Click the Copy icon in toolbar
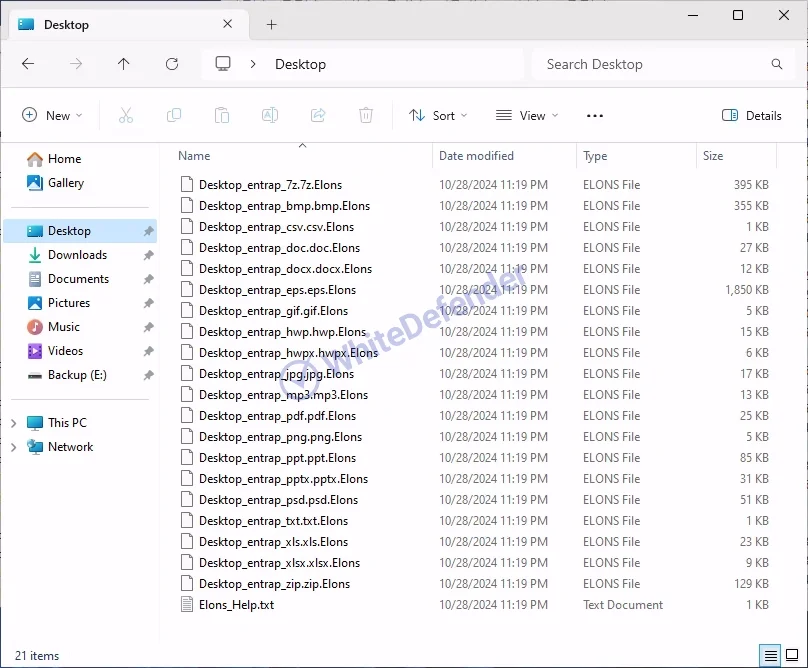The width and height of the screenshot is (808, 668). pyautogui.click(x=174, y=115)
